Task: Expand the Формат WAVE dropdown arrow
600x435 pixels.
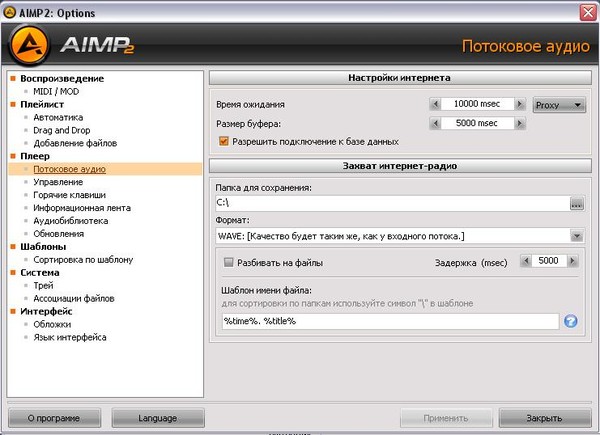Action: 577,236
